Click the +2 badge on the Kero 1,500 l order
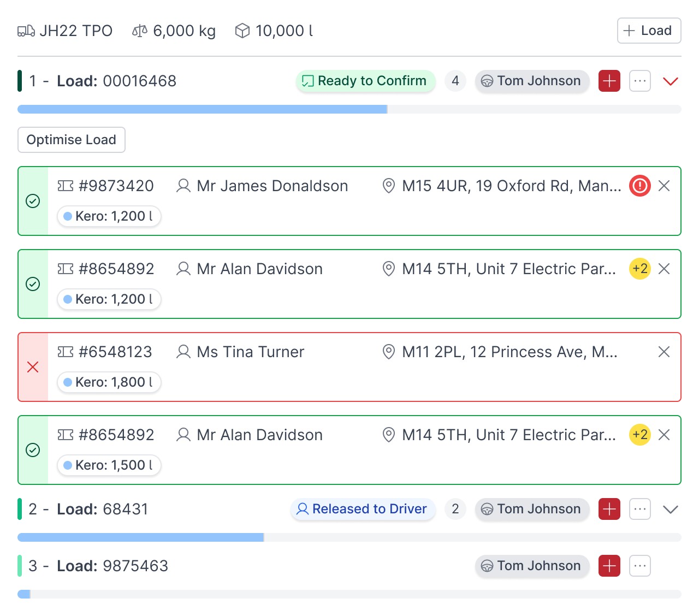The width and height of the screenshot is (699, 616). tap(640, 435)
